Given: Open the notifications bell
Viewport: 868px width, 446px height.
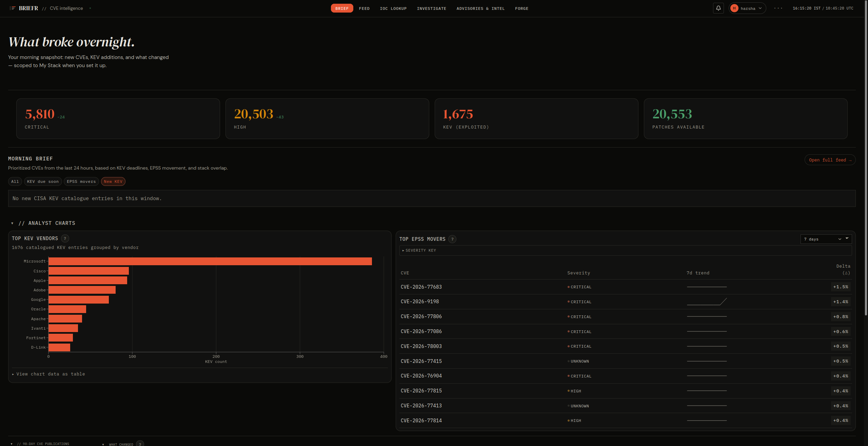Looking at the screenshot, I should 718,8.
